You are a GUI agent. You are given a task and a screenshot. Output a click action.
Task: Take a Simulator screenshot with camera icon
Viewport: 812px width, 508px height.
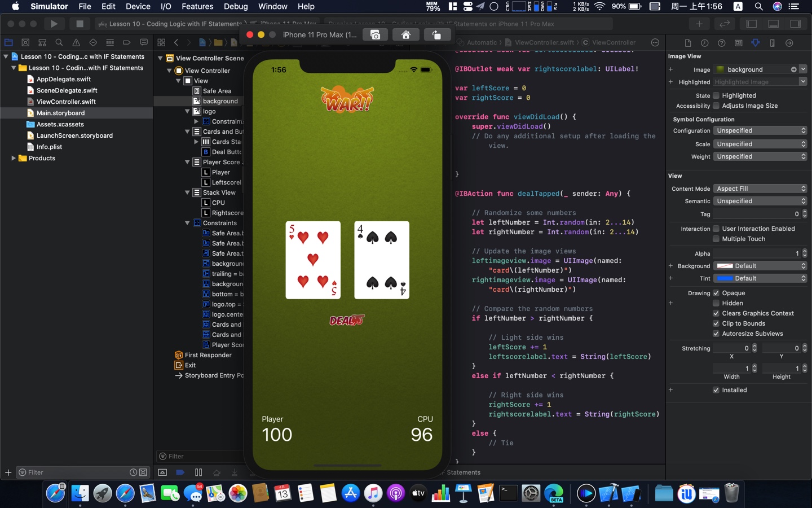375,35
